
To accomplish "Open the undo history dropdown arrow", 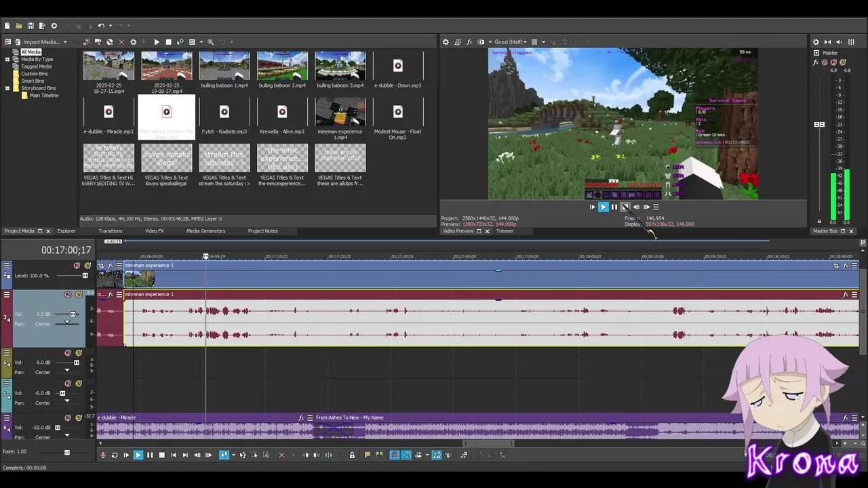I will tap(111, 26).
